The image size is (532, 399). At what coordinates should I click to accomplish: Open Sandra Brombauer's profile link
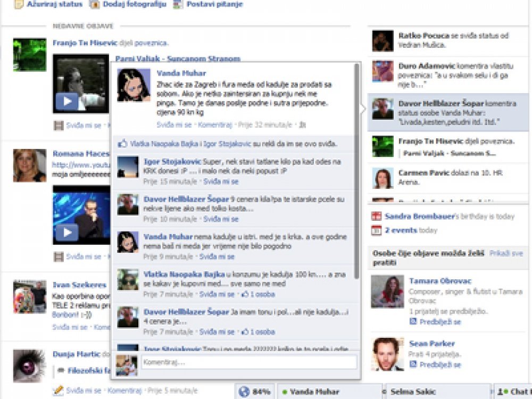pos(420,216)
